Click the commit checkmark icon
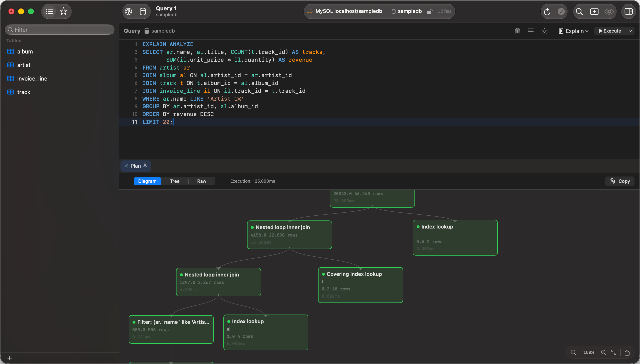 tap(561, 11)
